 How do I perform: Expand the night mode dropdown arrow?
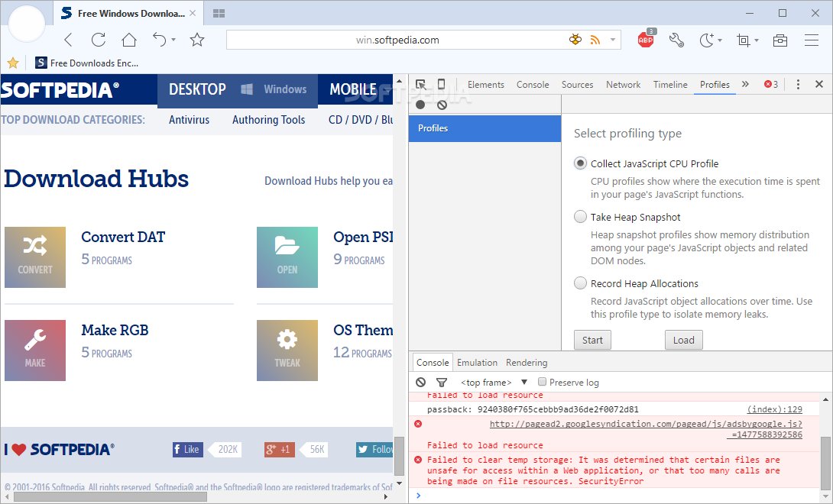click(x=720, y=40)
